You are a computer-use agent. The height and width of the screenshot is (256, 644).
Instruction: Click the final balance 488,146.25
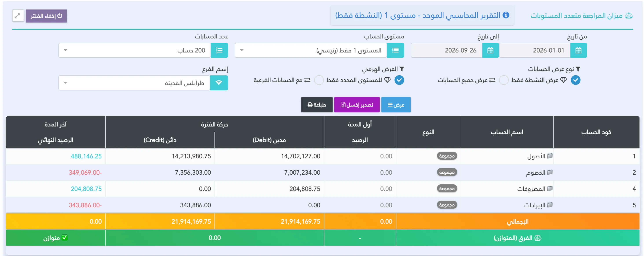click(x=86, y=156)
